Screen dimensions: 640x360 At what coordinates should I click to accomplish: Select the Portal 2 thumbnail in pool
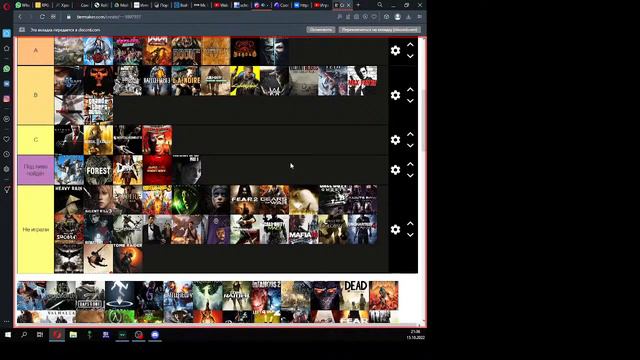tap(119, 296)
